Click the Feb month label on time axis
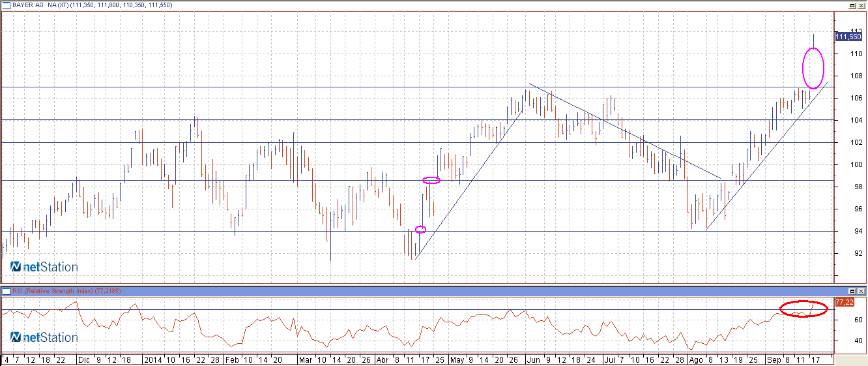Screen dimensions: 868x366 pyautogui.click(x=232, y=359)
